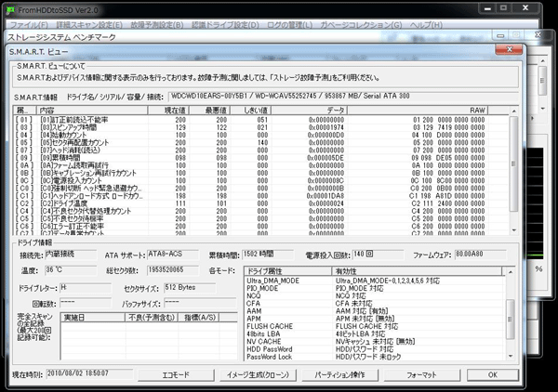Open the ヘルプ(H) menu

pos(426,25)
